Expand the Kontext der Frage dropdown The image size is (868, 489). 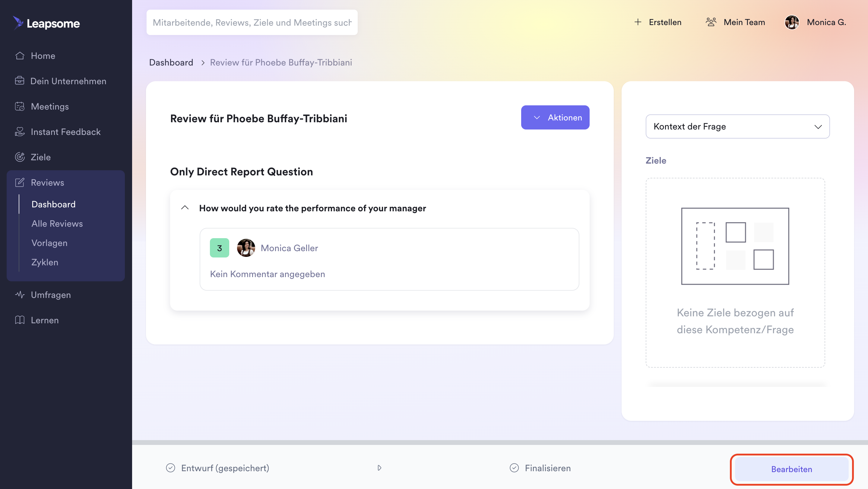point(737,126)
